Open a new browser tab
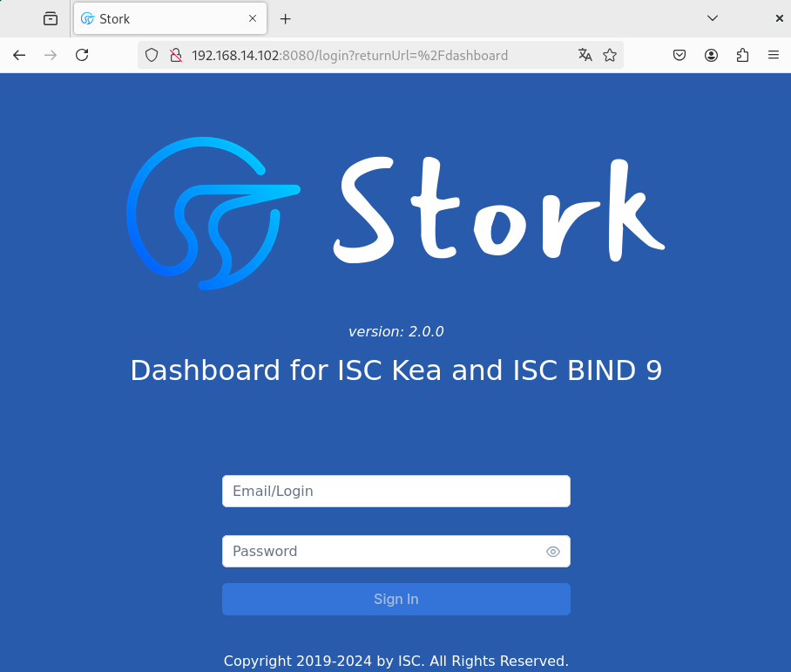Image resolution: width=791 pixels, height=672 pixels. point(285,17)
